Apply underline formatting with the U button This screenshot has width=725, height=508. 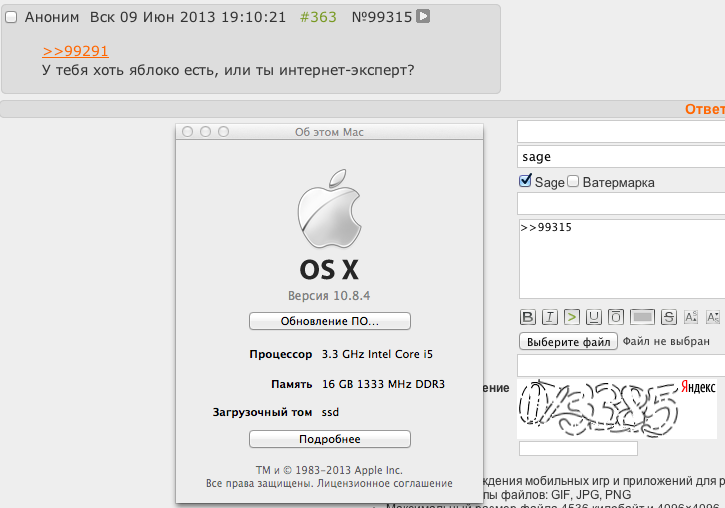click(x=594, y=317)
